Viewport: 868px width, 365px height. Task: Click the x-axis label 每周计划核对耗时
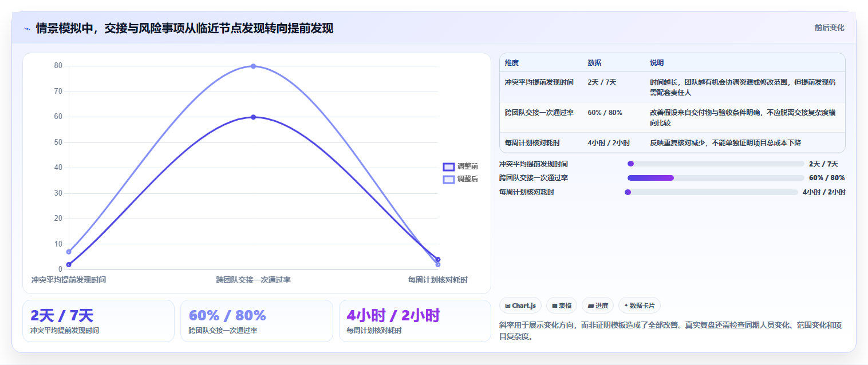click(437, 280)
